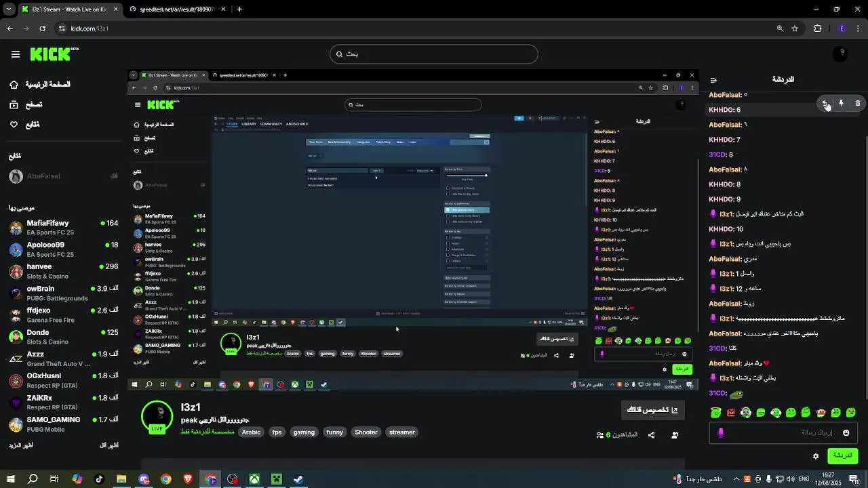The width and height of the screenshot is (868, 488).
Task: Open Steam from taskbar
Action: point(298,479)
